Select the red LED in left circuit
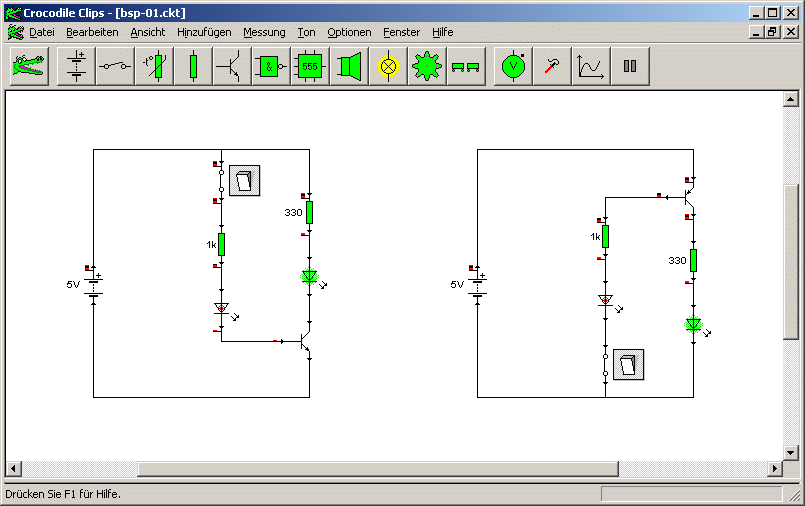The width and height of the screenshot is (805, 506). pos(221,308)
